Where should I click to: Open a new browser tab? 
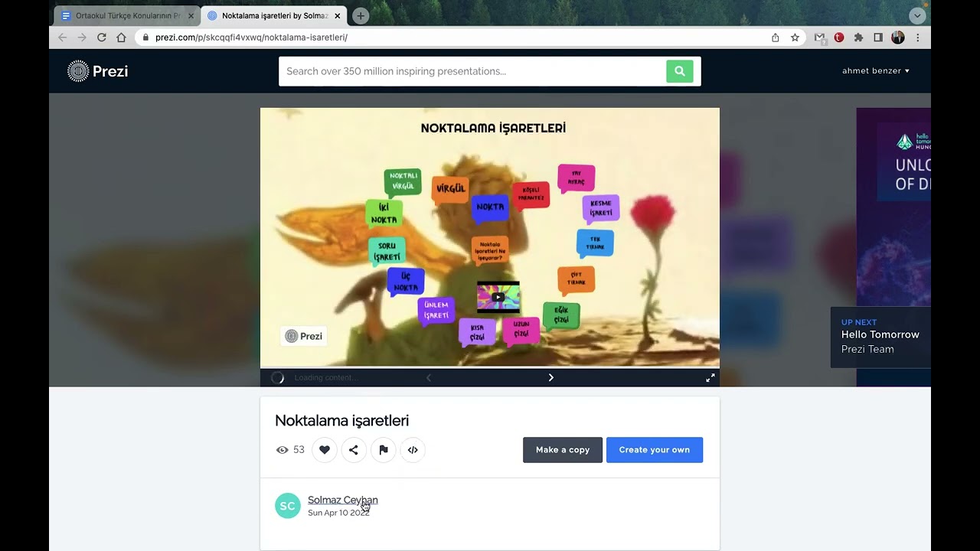point(361,15)
